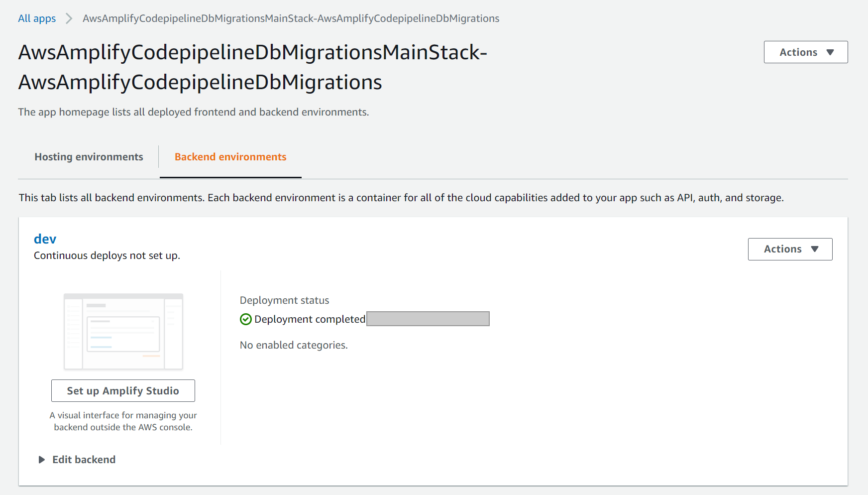
Task: Click the redacted gray bar after deployment status
Action: (x=428, y=319)
